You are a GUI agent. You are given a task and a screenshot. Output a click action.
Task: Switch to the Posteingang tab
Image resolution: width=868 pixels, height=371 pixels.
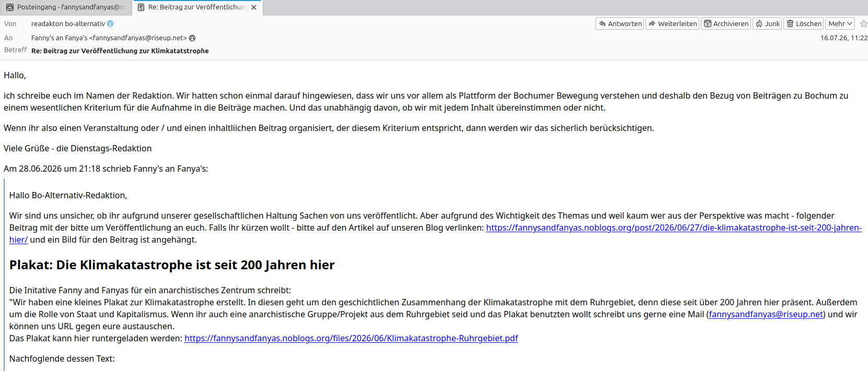click(66, 7)
